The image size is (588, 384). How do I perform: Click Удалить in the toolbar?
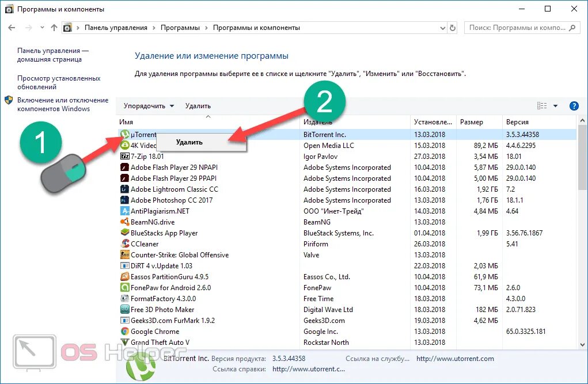click(x=198, y=106)
